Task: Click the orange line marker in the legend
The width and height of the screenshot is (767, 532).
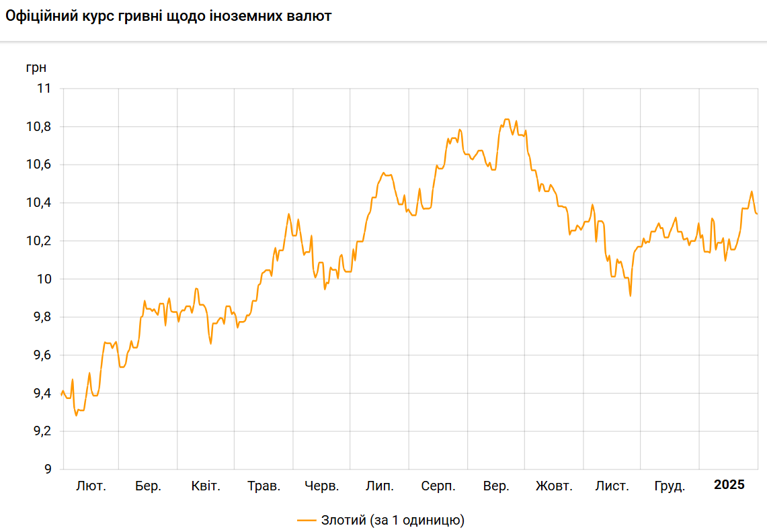Action: click(x=307, y=520)
